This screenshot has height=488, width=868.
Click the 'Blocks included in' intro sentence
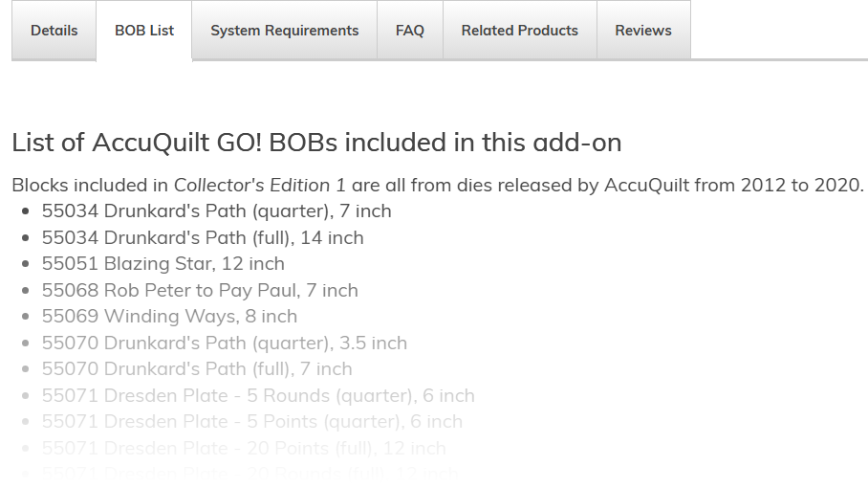[91, 185]
